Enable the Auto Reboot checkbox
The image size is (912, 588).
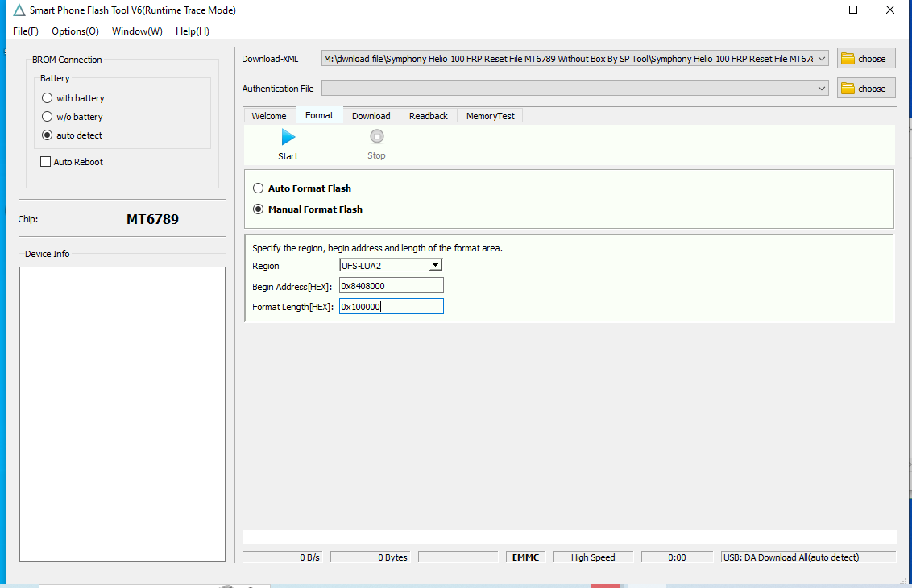point(46,162)
